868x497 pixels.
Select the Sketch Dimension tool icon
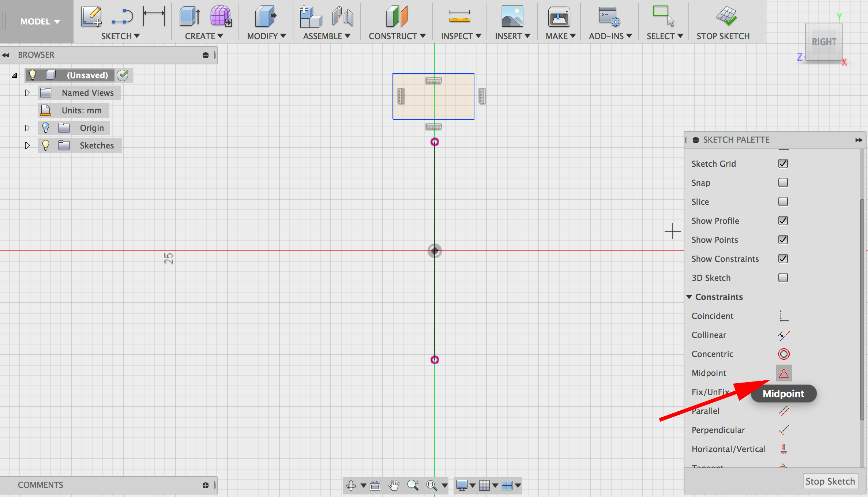(154, 16)
